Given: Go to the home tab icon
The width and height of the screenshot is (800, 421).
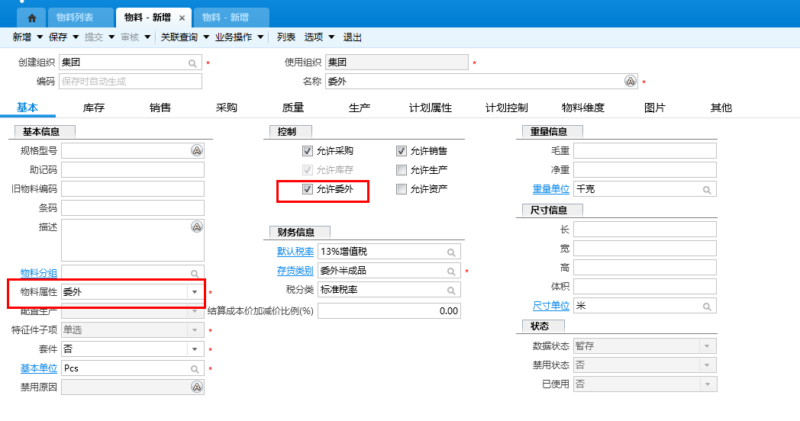Looking at the screenshot, I should 32,18.
